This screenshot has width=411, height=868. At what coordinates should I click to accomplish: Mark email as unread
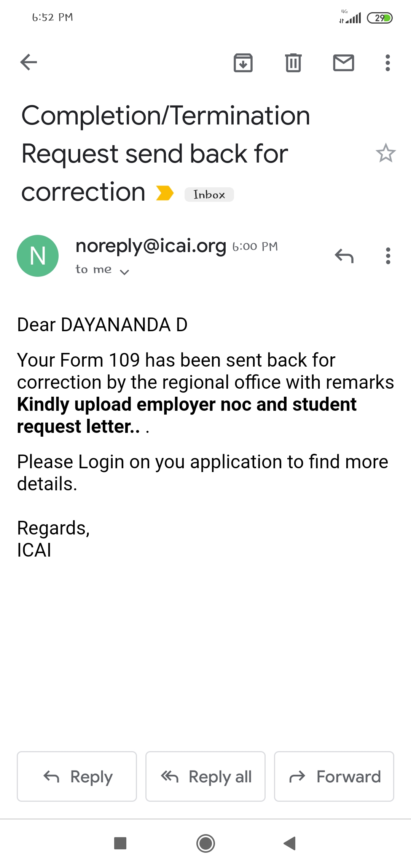(x=343, y=63)
